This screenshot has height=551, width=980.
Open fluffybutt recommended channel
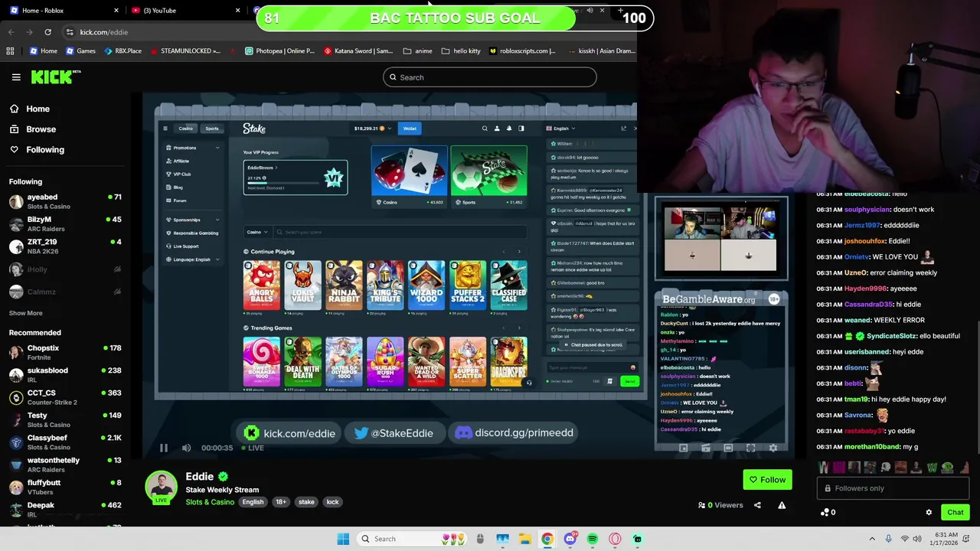click(x=65, y=487)
